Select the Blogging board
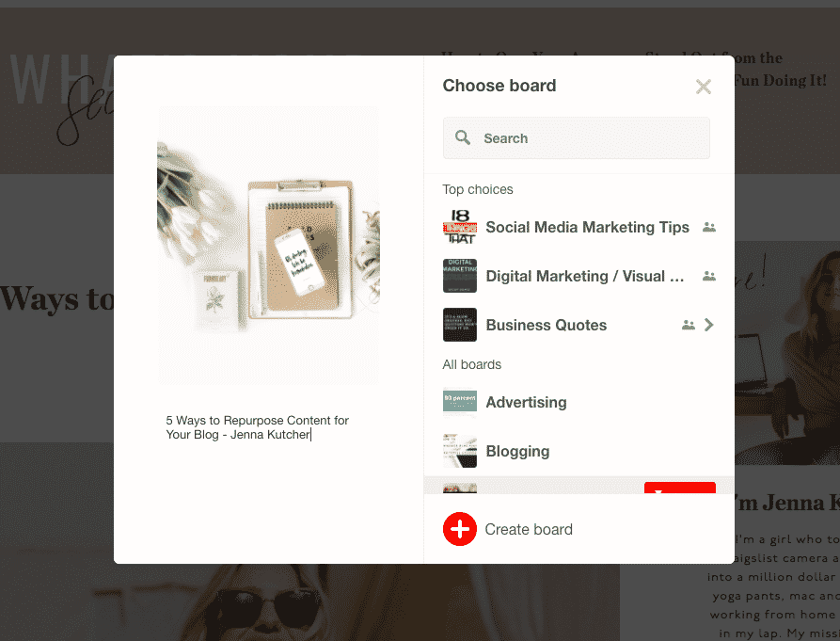Screen dimensions: 840x641 pos(579,451)
